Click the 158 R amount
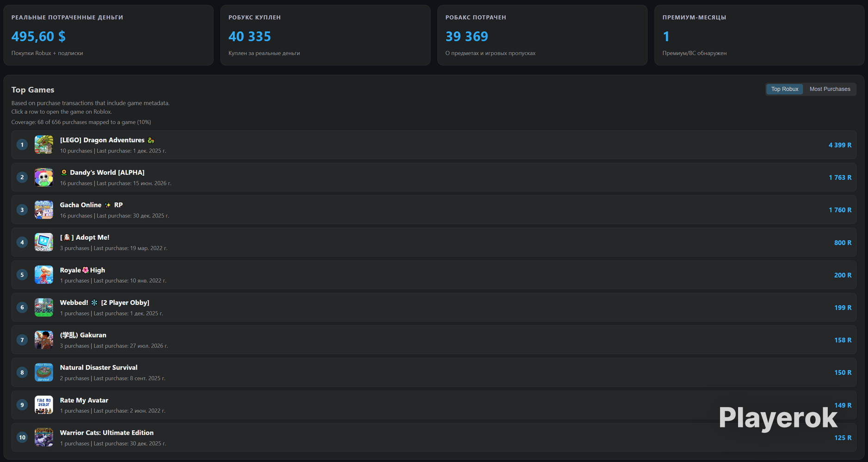Screen dimensions: 868x462 (843, 340)
